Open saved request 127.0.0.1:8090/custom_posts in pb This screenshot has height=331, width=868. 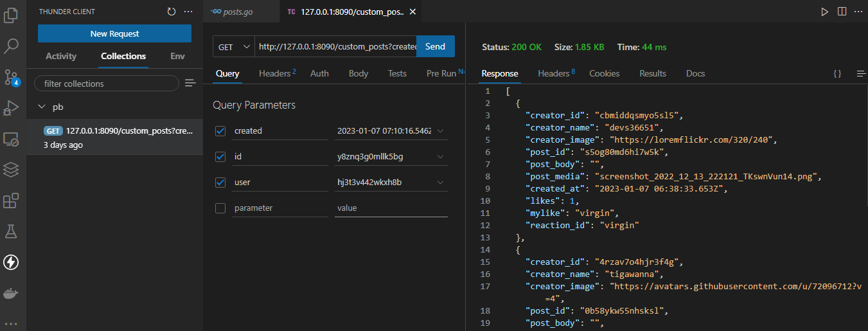coord(114,137)
